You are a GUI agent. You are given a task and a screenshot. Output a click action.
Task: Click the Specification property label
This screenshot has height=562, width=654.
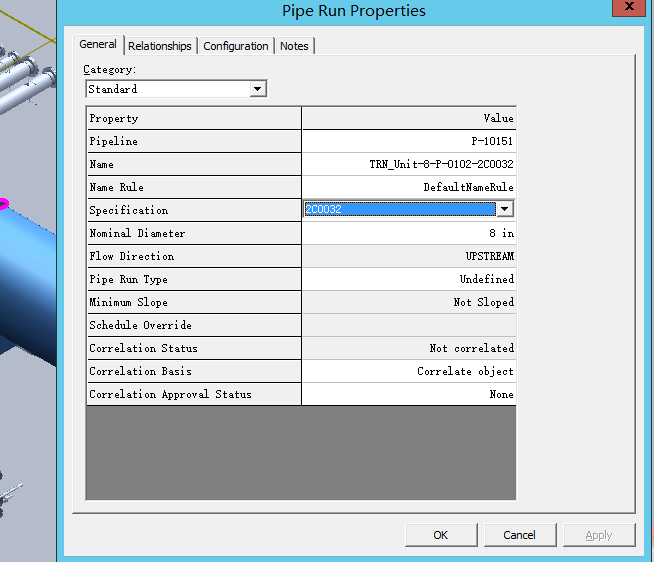click(x=194, y=210)
